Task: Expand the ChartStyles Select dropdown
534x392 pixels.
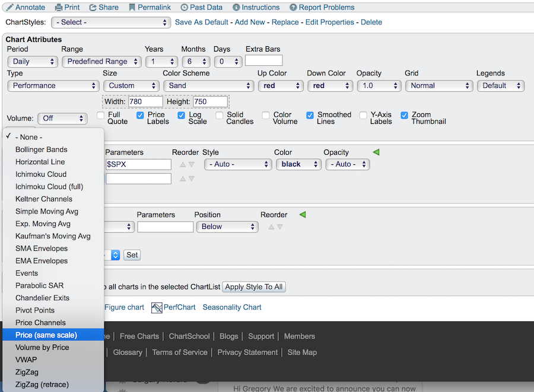Action: click(111, 23)
